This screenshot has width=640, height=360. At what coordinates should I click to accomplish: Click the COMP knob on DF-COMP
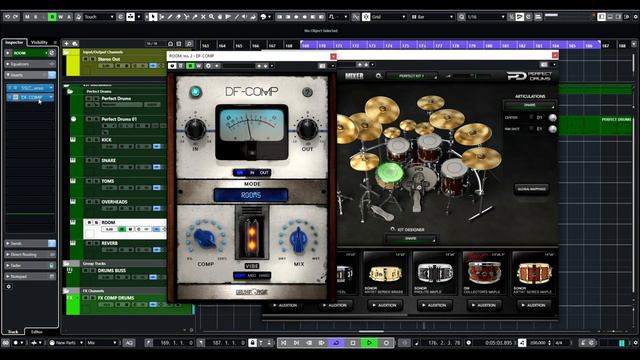205,239
